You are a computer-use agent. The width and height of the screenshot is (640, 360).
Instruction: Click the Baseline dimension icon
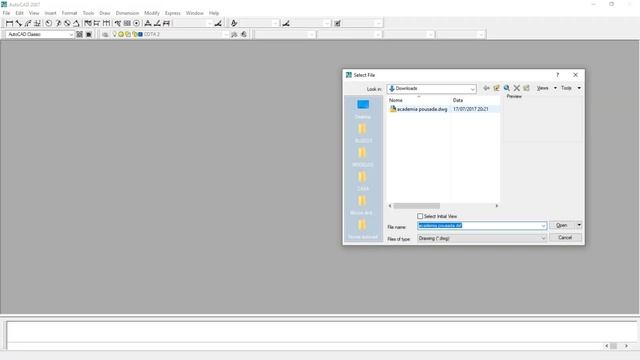(x=97, y=23)
